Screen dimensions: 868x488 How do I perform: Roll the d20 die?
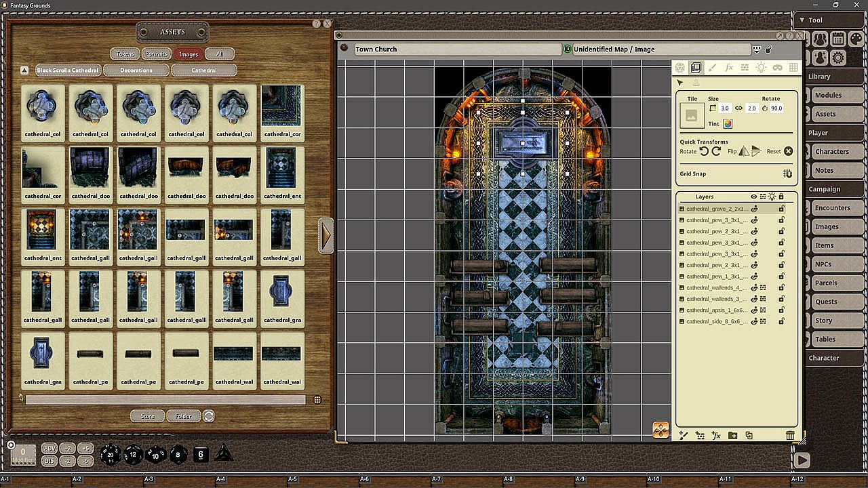[x=111, y=455]
